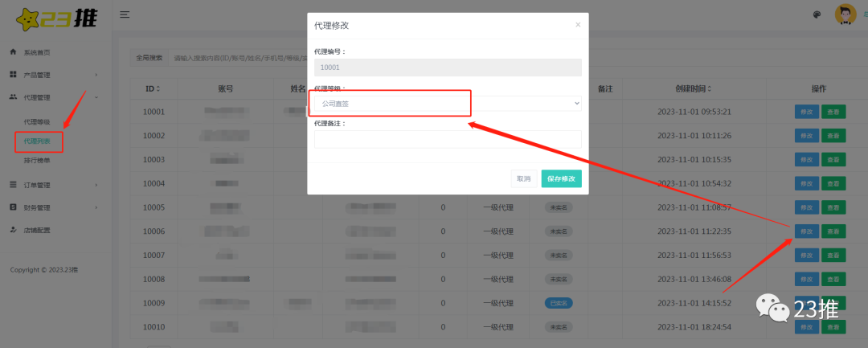Viewport: 868px width, 348px height.
Task: Expand the 产品管理 submenu chevron
Action: 96,75
